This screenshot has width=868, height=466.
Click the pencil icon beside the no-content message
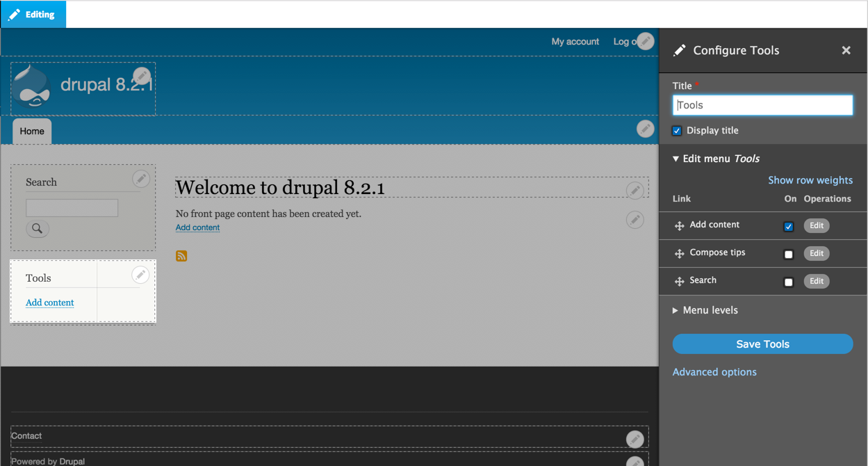click(x=634, y=220)
